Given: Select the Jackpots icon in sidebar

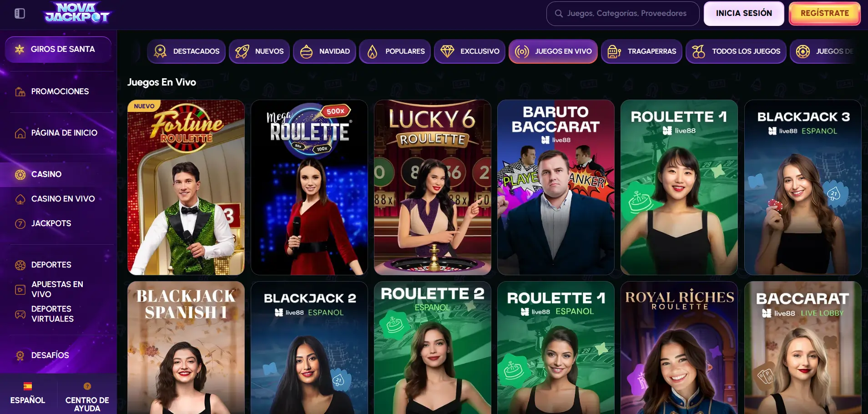Looking at the screenshot, I should coord(20,223).
